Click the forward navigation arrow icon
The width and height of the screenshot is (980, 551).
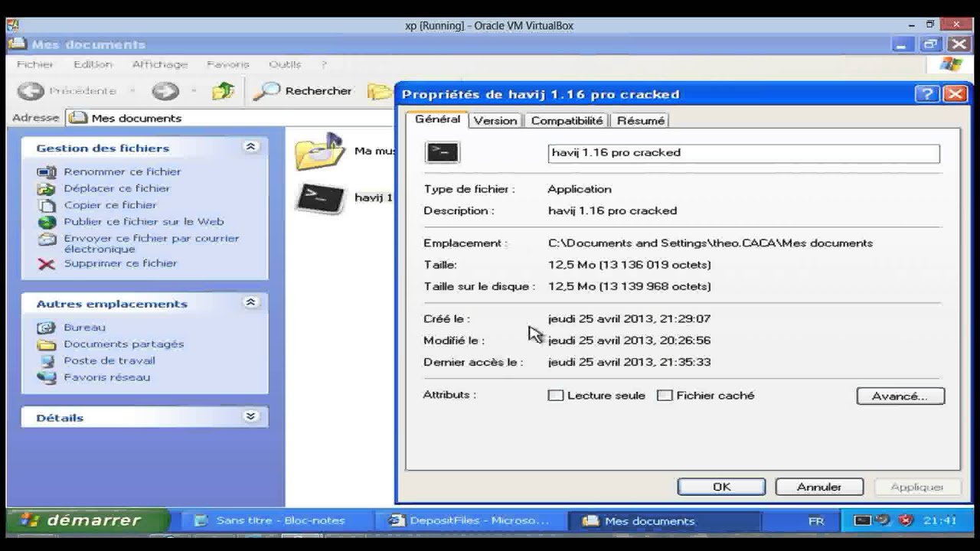[x=165, y=91]
